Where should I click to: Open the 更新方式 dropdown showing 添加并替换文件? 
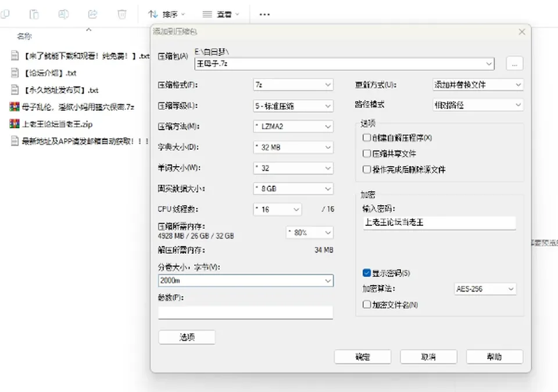(478, 85)
